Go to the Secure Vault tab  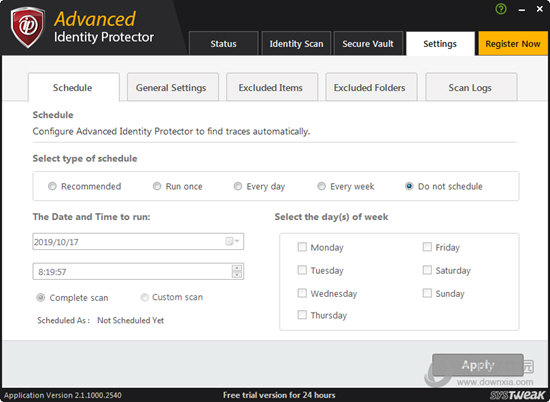[x=368, y=43]
